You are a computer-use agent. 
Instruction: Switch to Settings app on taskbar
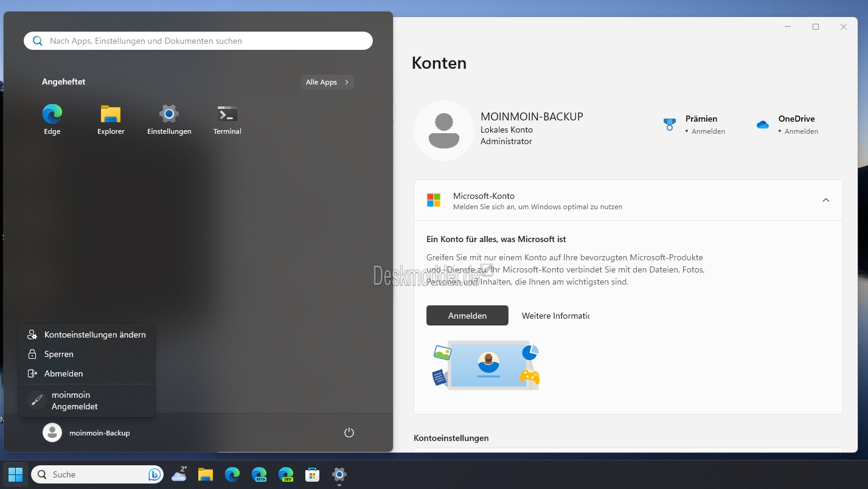pos(339,474)
